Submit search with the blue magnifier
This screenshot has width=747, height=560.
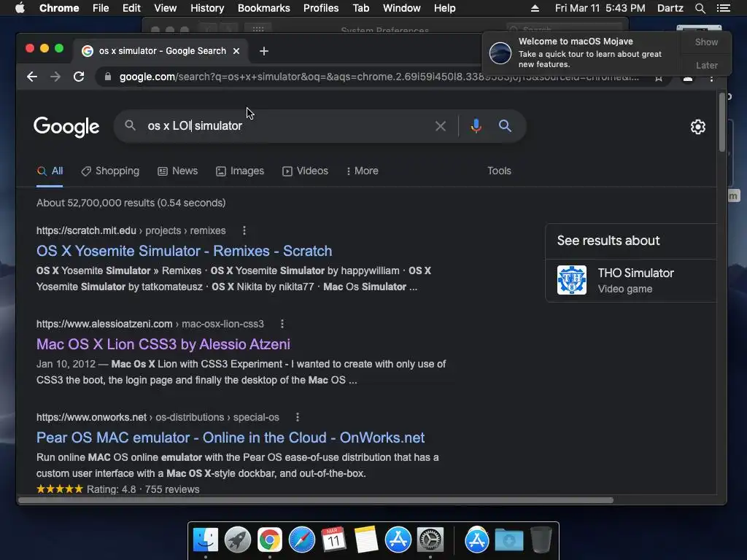coord(505,126)
